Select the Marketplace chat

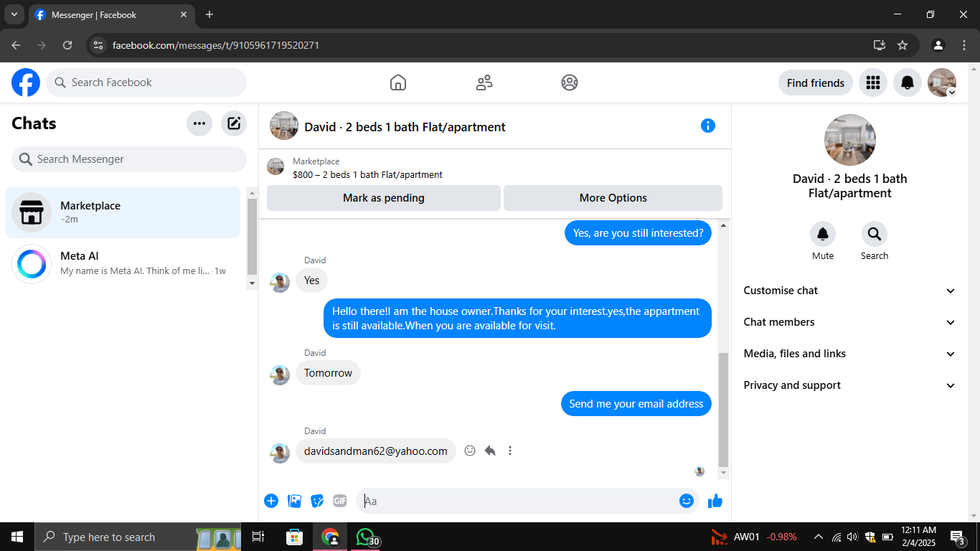pyautogui.click(x=123, y=212)
